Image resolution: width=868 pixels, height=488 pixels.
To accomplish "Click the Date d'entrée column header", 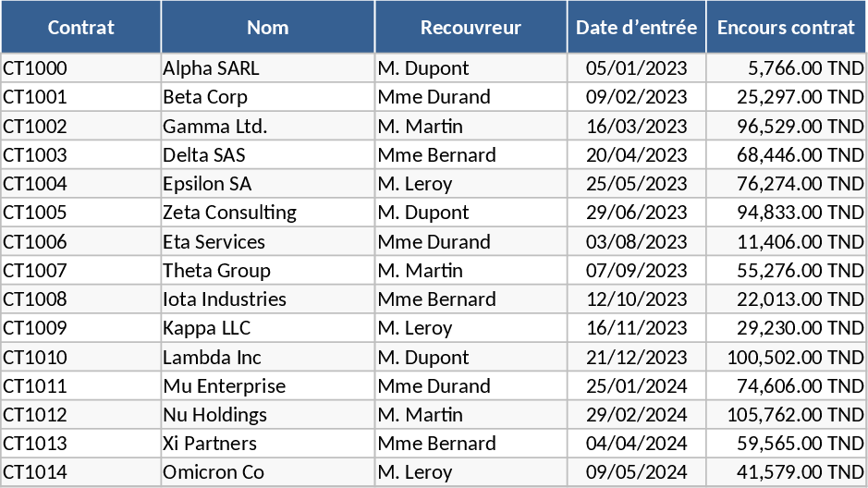I will pos(637,28).
